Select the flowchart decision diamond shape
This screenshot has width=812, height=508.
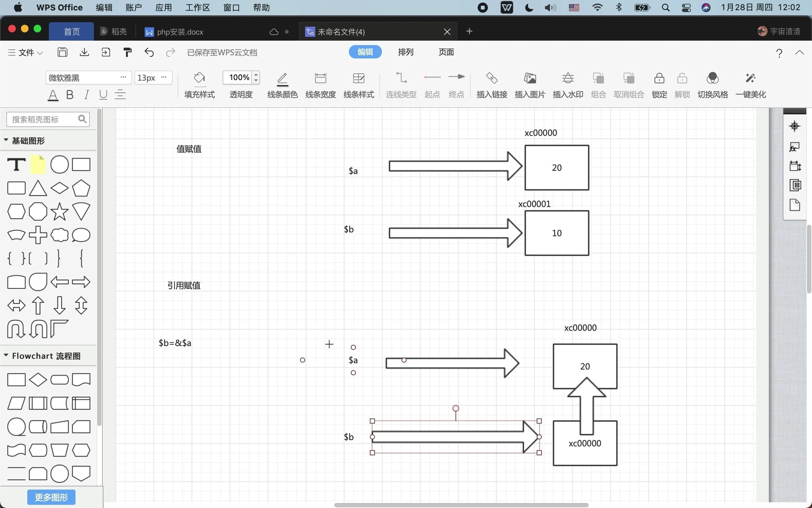[38, 380]
